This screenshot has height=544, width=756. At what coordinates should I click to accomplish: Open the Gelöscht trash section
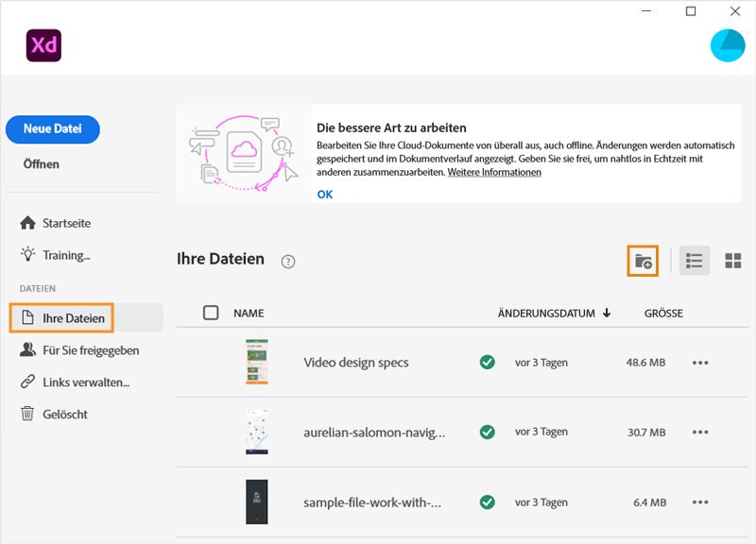[x=64, y=414]
